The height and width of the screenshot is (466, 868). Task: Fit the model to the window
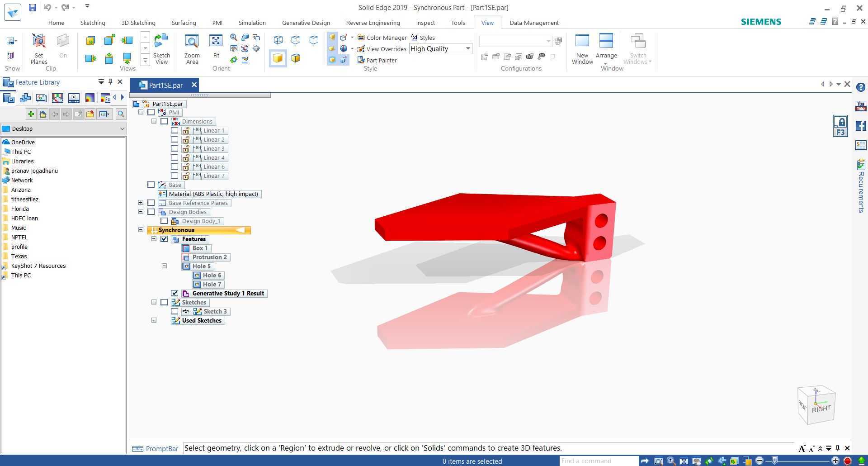(x=216, y=47)
